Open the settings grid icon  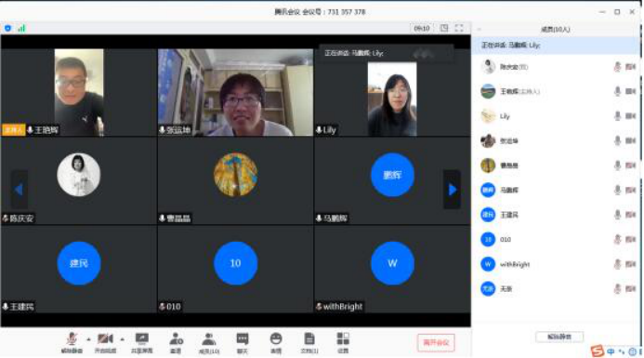pos(343,343)
